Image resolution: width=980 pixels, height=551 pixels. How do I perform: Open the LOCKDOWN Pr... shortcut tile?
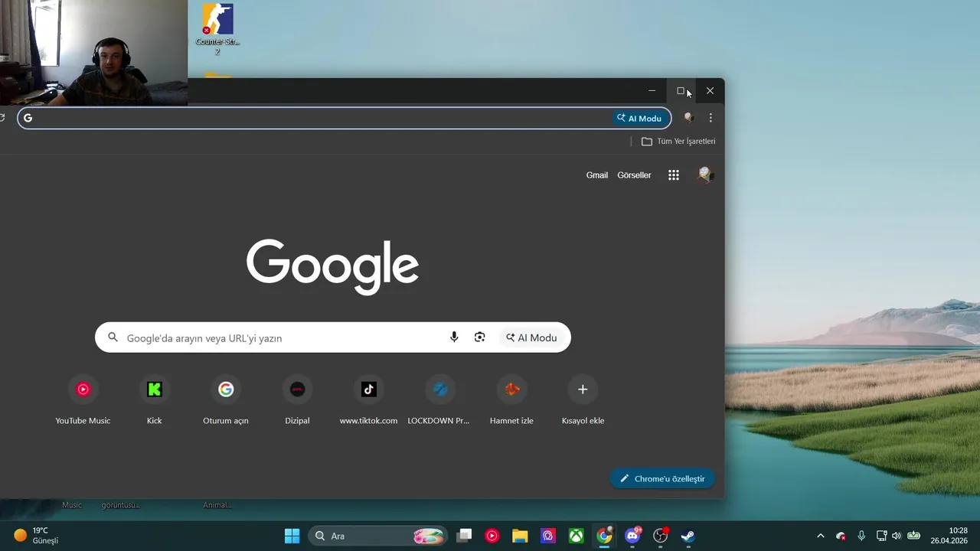[x=439, y=400]
